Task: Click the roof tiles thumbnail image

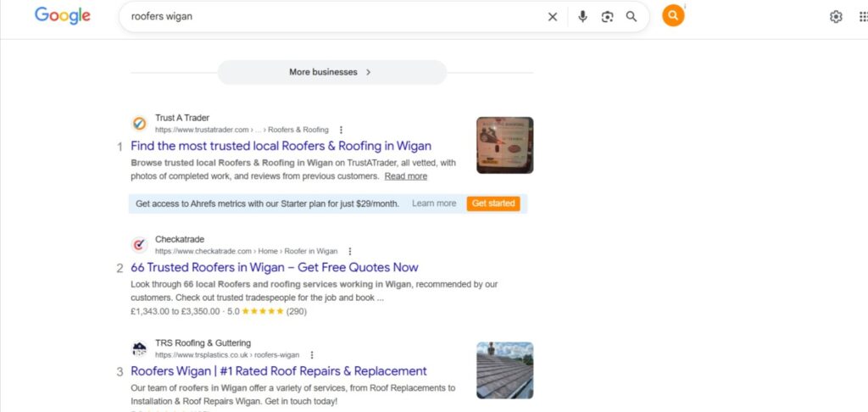Action: 504,370
